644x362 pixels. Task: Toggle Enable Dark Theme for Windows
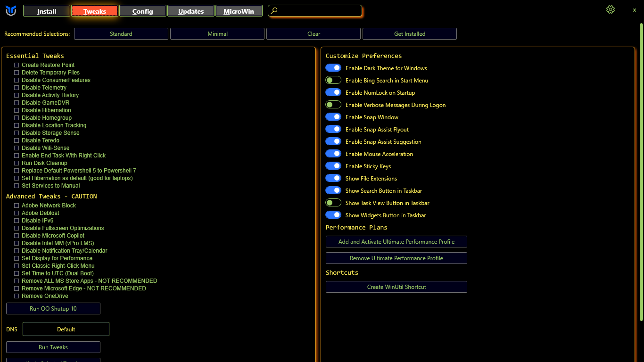(333, 68)
